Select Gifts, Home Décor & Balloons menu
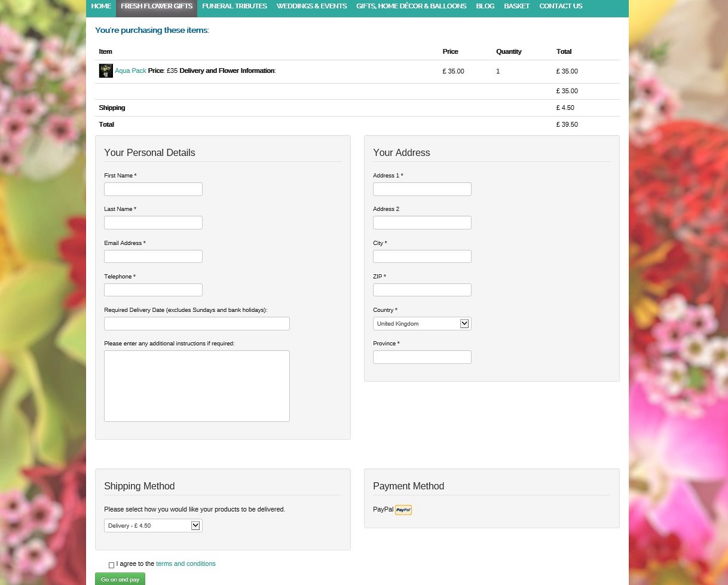Image resolution: width=728 pixels, height=585 pixels. click(x=411, y=6)
